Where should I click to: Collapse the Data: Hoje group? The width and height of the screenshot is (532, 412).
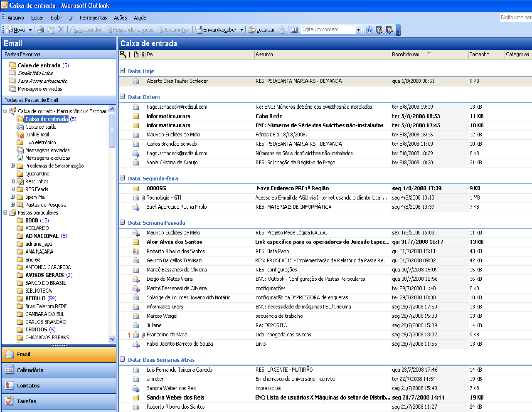tap(123, 71)
